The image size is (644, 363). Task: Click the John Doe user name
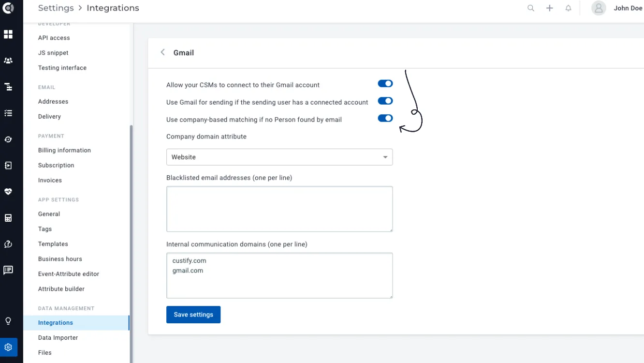click(x=628, y=8)
